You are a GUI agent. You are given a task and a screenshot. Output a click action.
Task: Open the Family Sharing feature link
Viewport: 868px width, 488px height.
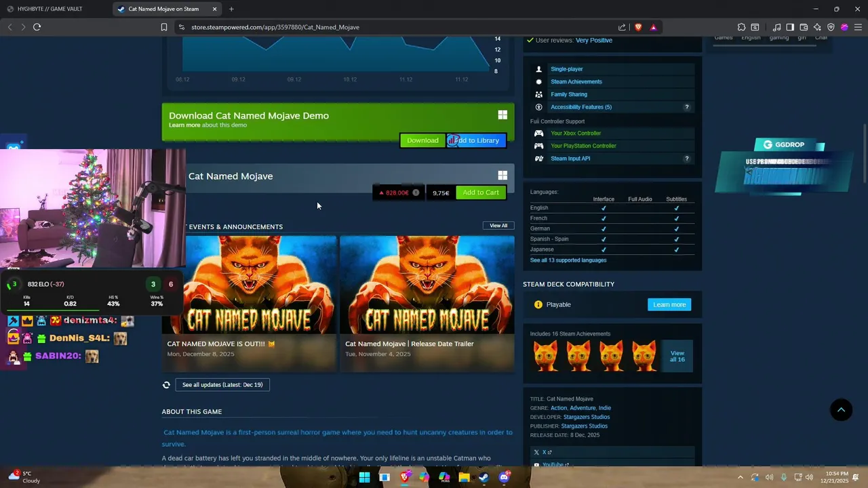(569, 94)
